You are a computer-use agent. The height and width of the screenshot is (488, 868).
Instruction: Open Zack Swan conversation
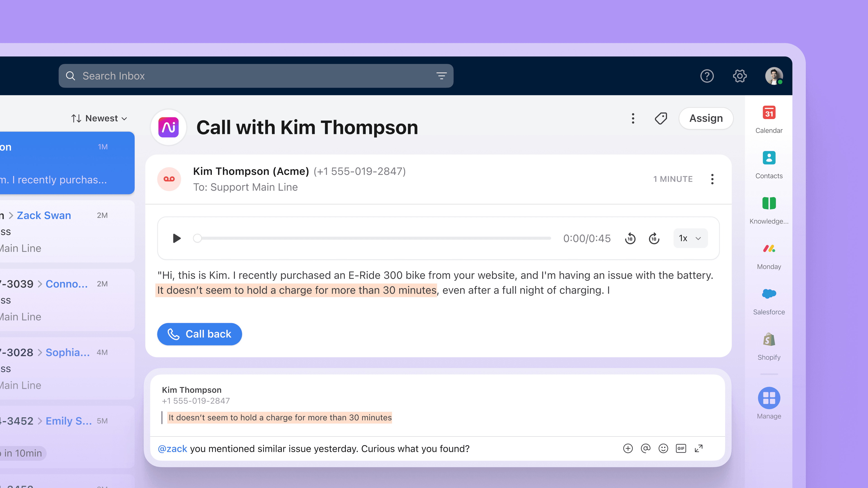click(x=67, y=231)
